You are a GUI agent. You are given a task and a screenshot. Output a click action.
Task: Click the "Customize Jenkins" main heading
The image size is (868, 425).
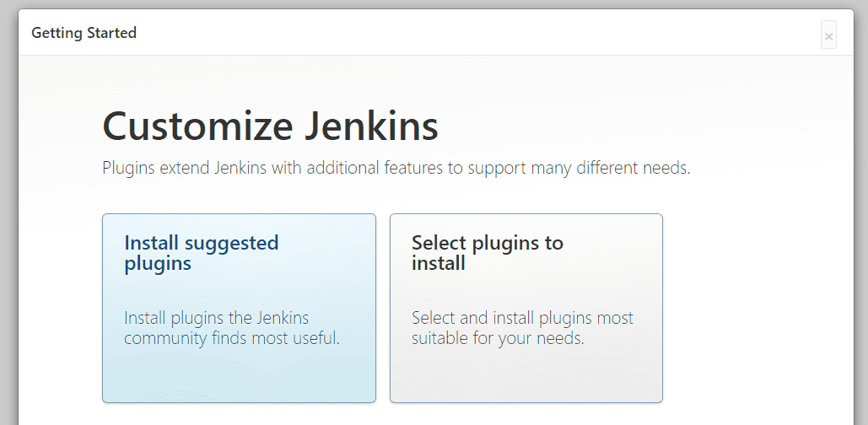270,126
